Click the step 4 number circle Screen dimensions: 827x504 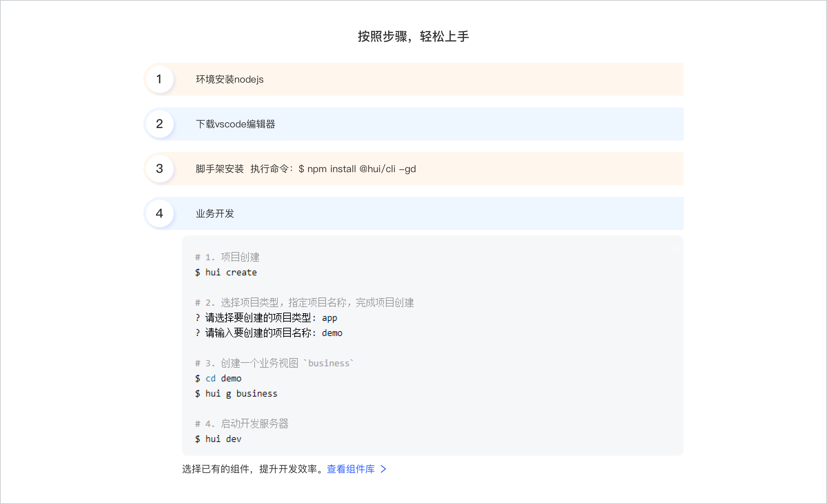(x=159, y=213)
